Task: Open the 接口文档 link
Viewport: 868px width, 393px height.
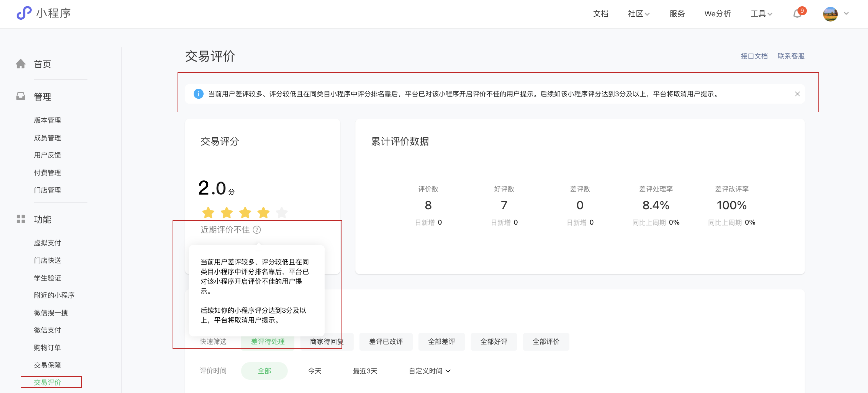Action: [754, 56]
